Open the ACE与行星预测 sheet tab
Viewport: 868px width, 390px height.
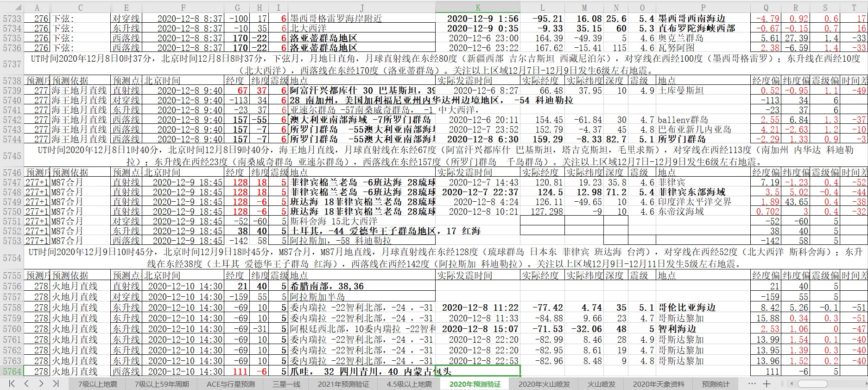pos(230,384)
